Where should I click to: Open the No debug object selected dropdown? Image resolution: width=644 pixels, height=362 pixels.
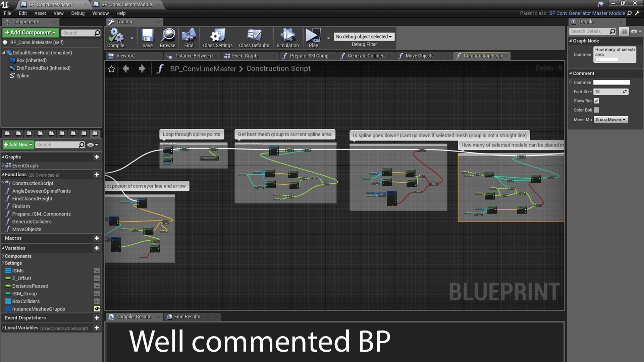point(364,37)
